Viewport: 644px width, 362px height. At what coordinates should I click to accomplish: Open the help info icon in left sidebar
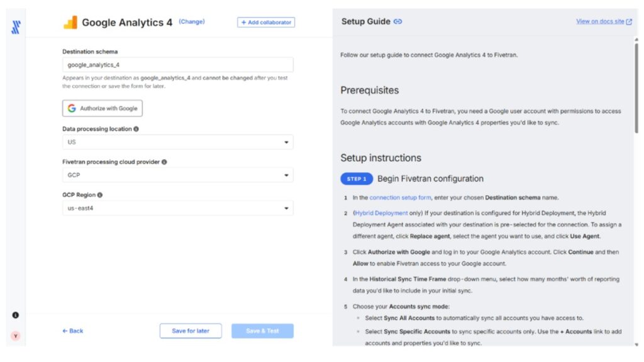(16, 315)
